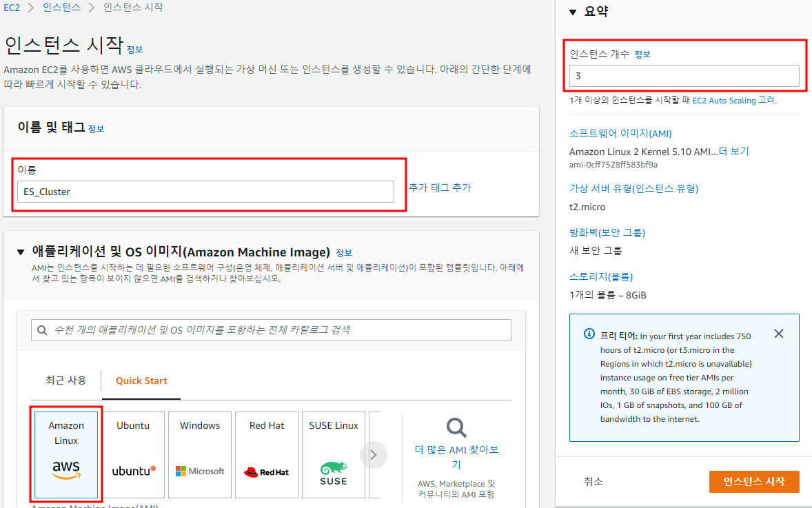Select the Amazon Linux AMI card
This screenshot has width=812, height=508.
(66, 455)
